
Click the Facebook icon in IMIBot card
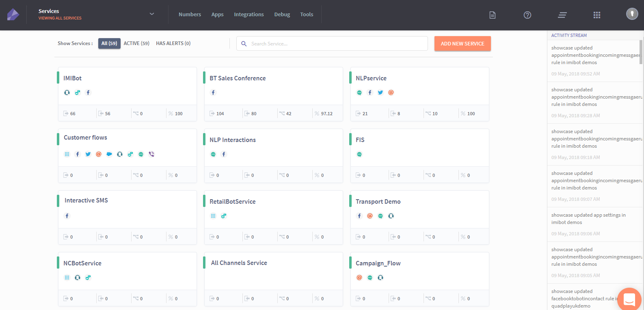pyautogui.click(x=88, y=93)
